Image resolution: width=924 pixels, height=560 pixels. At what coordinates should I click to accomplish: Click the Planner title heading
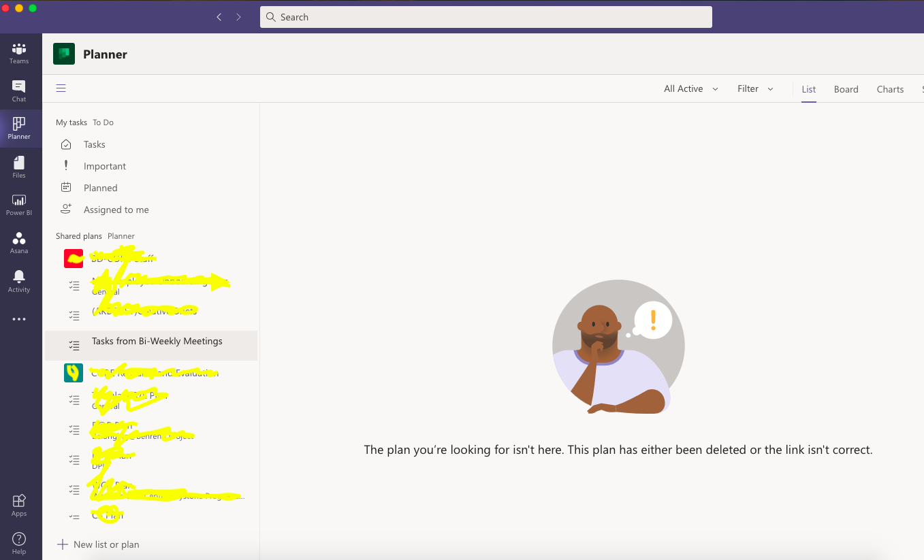coord(105,54)
